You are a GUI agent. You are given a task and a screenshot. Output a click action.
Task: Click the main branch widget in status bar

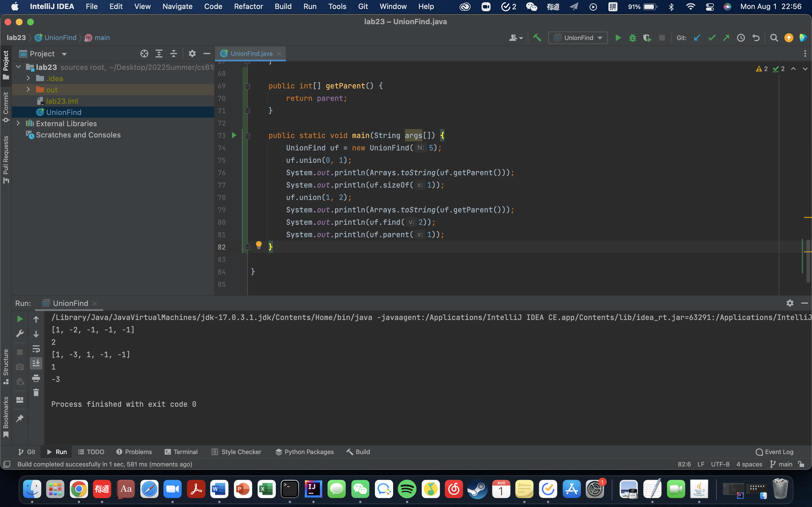pos(782,464)
